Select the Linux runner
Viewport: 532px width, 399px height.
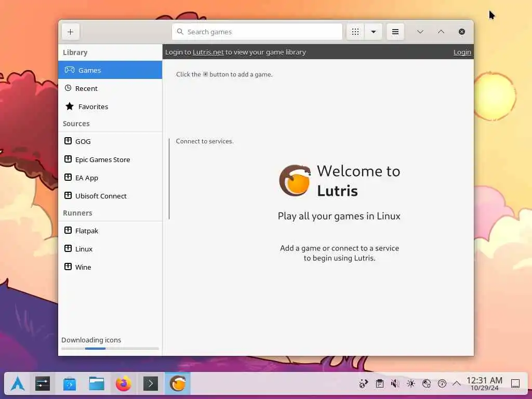click(x=110, y=249)
